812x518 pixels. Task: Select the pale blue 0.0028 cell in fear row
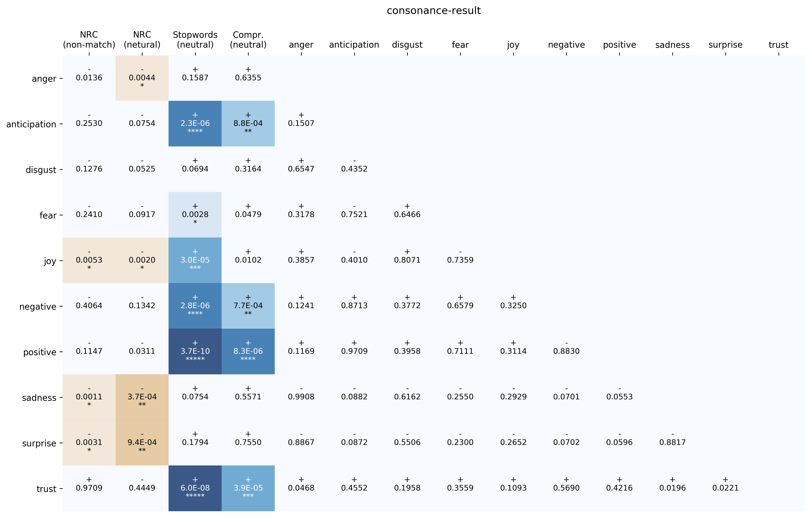[195, 215]
